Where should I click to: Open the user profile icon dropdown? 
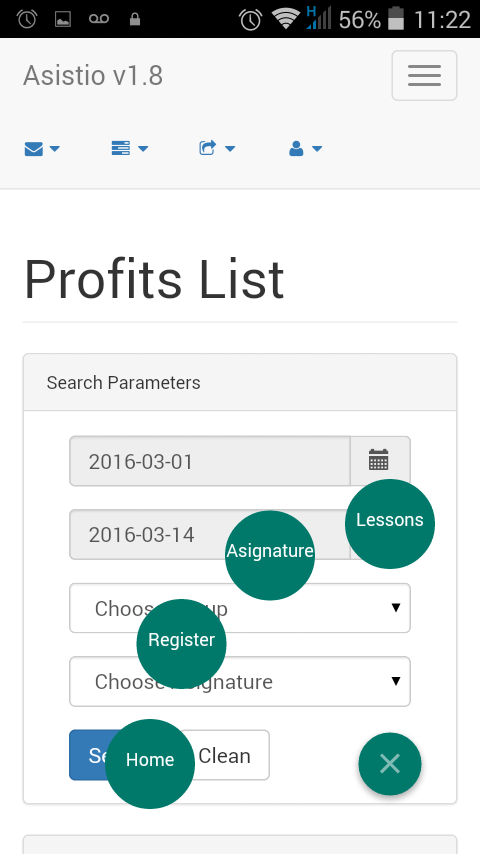[x=305, y=148]
